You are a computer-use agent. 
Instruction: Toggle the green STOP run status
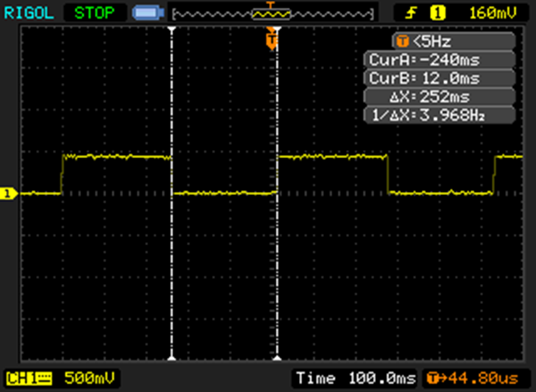point(93,12)
